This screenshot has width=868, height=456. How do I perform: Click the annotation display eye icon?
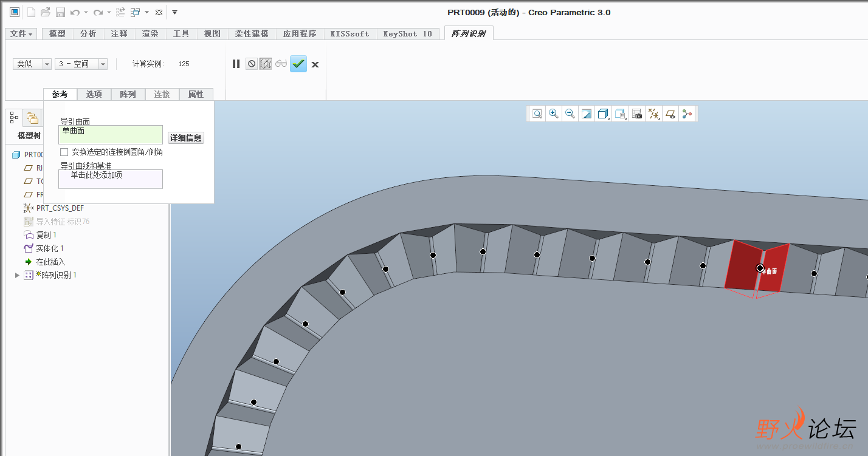(x=670, y=114)
